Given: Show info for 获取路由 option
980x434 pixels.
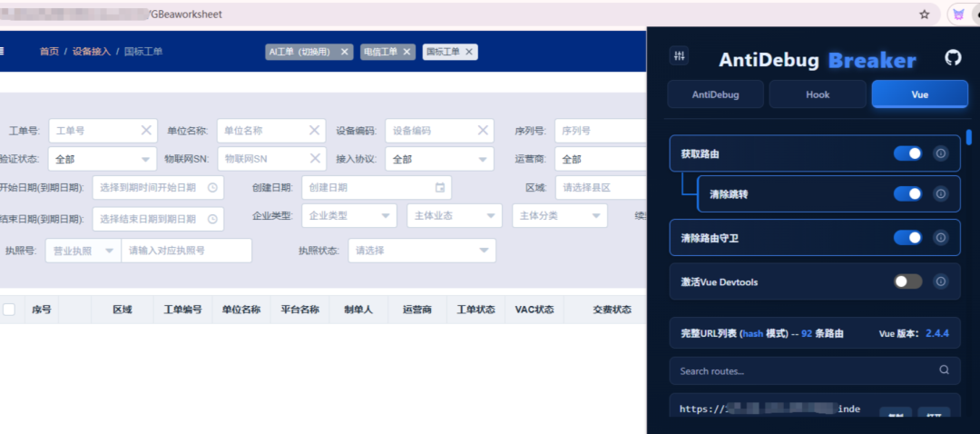Looking at the screenshot, I should [941, 153].
